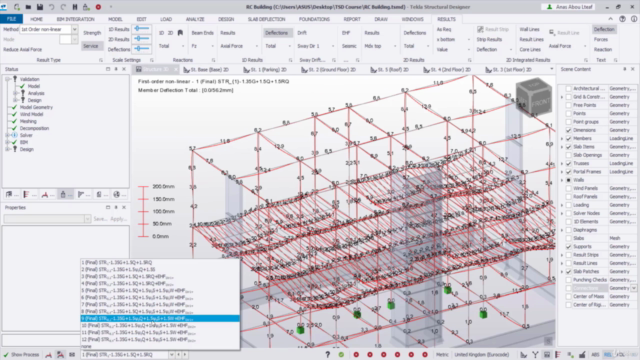Click the 3D support reactions icon in Reactions group

point(180,33)
